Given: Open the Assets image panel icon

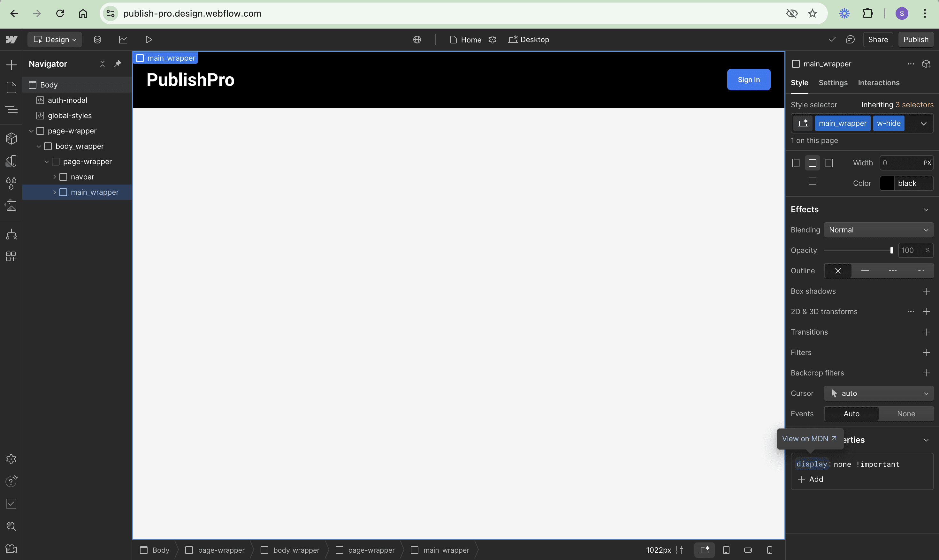Looking at the screenshot, I should coord(11,206).
